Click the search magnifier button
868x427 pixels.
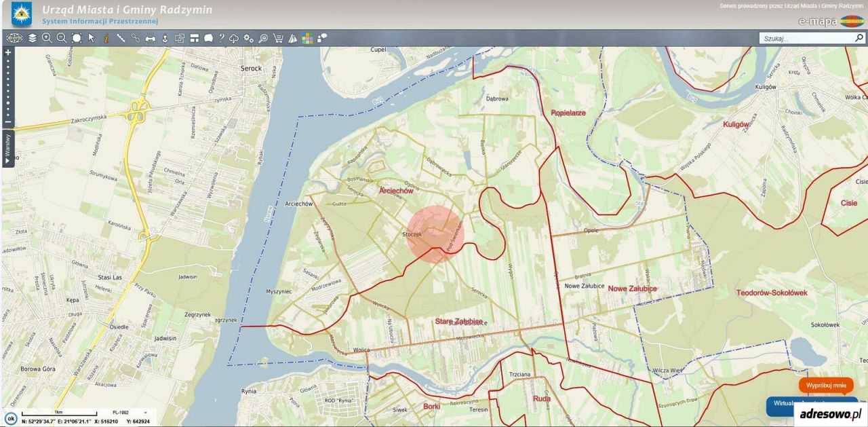pos(859,39)
